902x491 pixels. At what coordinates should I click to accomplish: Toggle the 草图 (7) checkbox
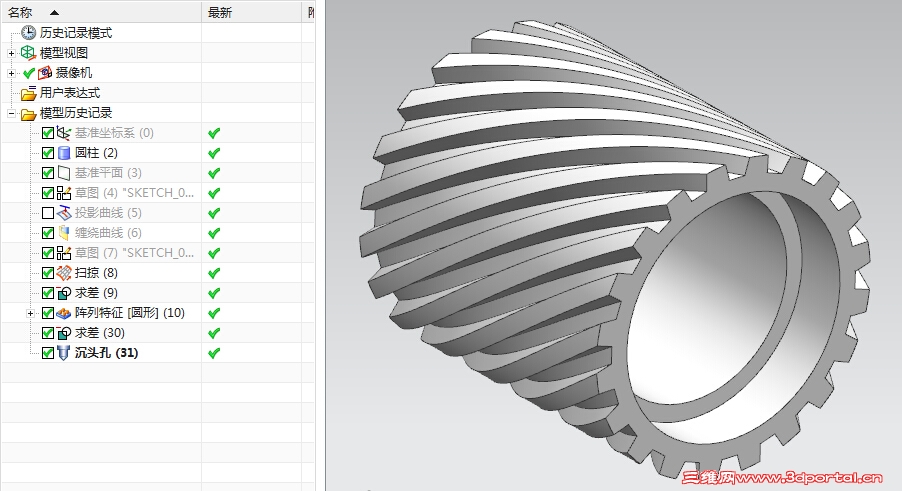(48, 253)
